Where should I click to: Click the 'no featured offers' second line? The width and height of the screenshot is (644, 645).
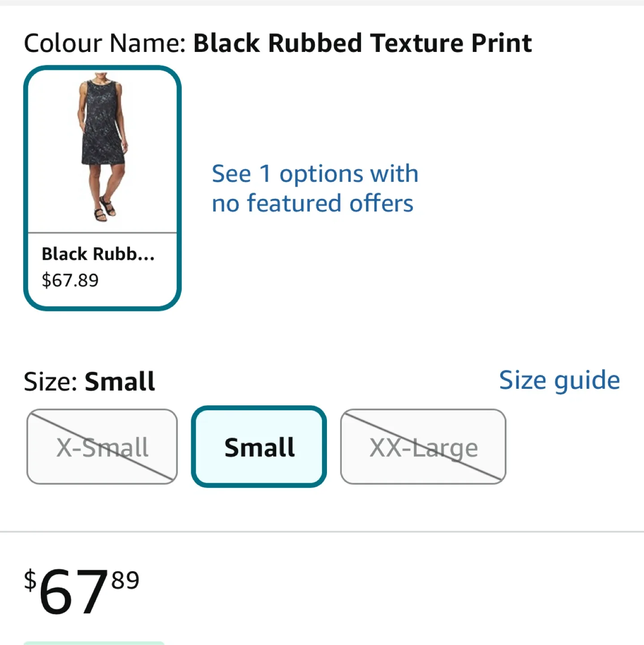click(x=313, y=203)
